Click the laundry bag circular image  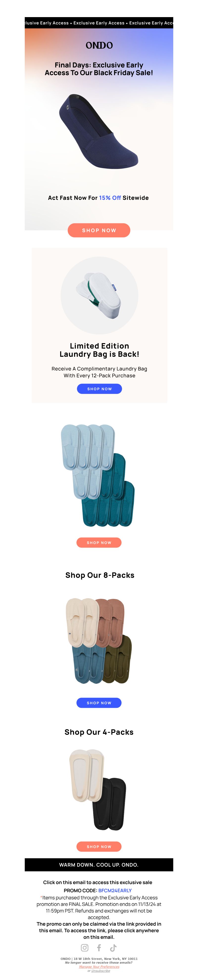99,296
